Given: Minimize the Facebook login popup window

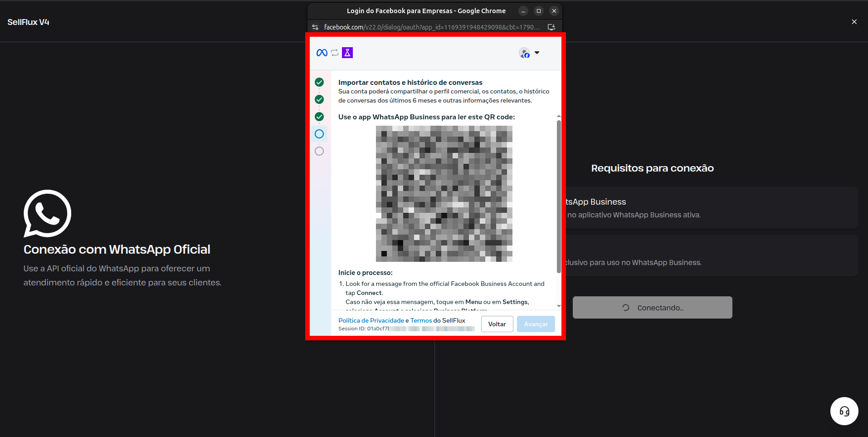Looking at the screenshot, I should [x=523, y=11].
